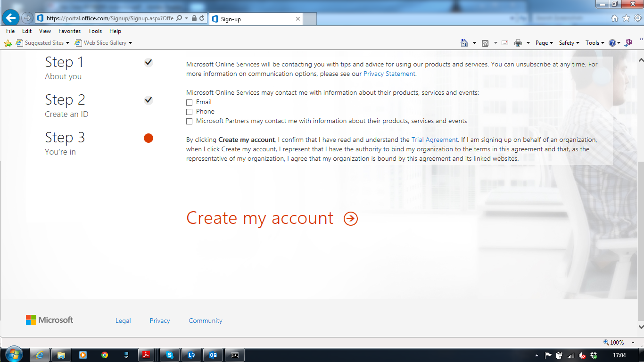Check the Email contact checkbox

190,102
